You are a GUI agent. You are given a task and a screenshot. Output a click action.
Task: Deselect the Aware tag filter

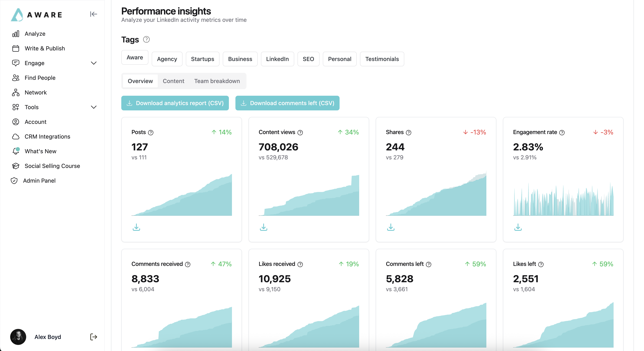[135, 57]
